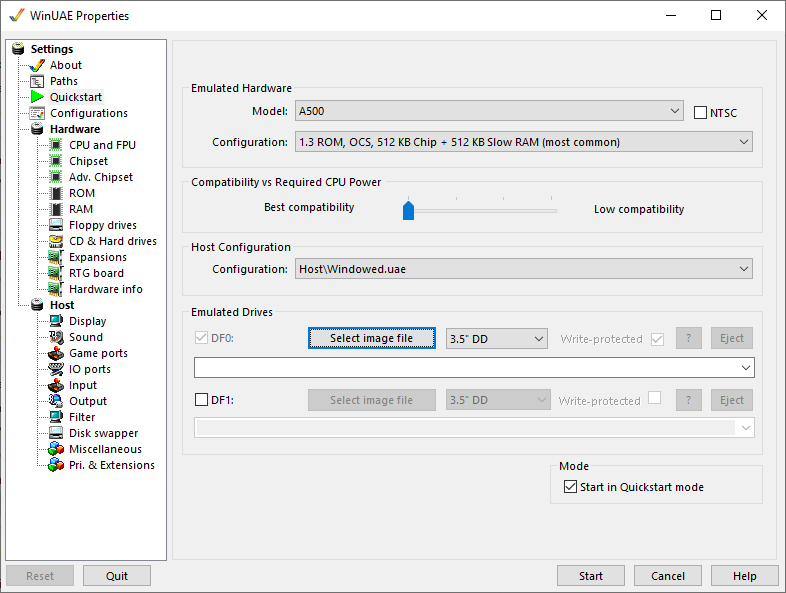The width and height of the screenshot is (786, 593).
Task: Click DF1 Select image file button
Action: 371,400
